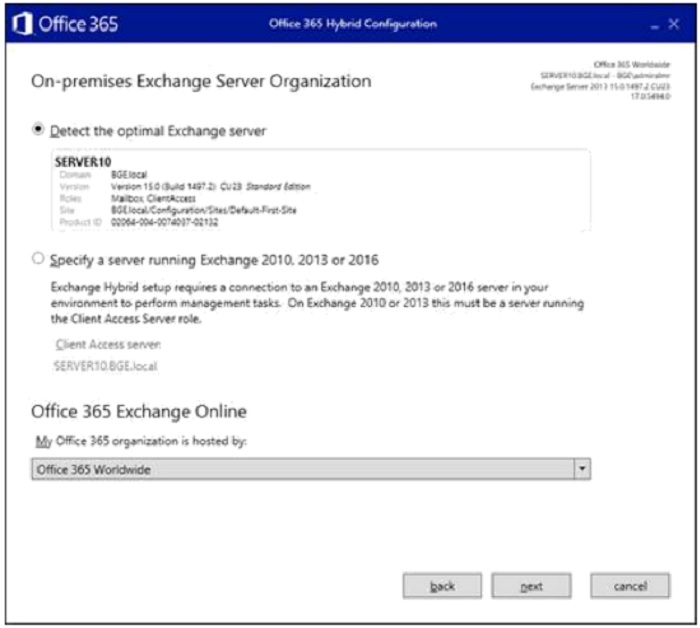The width and height of the screenshot is (700, 628).
Task: Click the Office 365 logo icon
Action: tap(22, 23)
